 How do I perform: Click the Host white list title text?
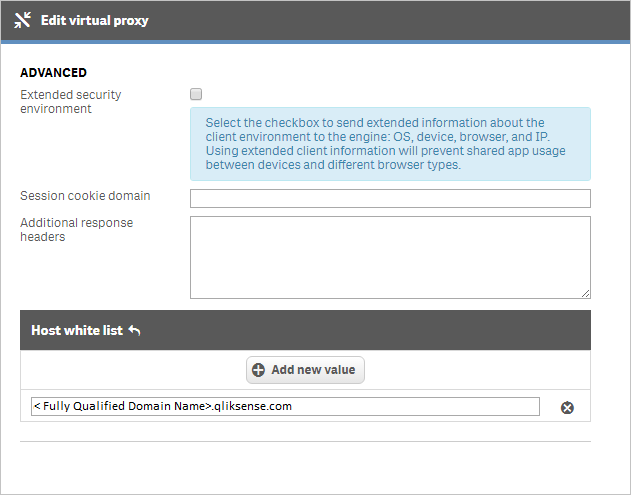(77, 330)
